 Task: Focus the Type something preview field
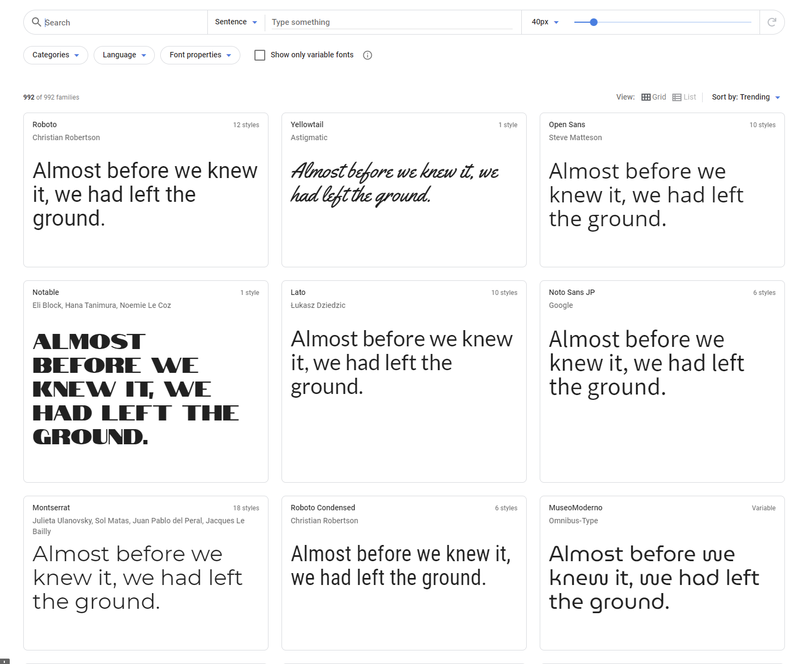[392, 22]
